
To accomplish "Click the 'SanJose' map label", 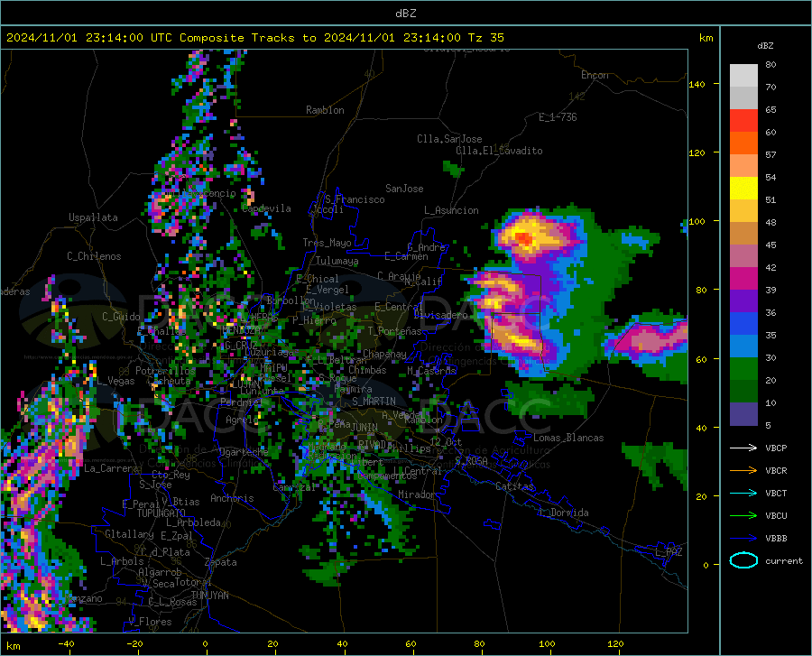I will point(404,189).
